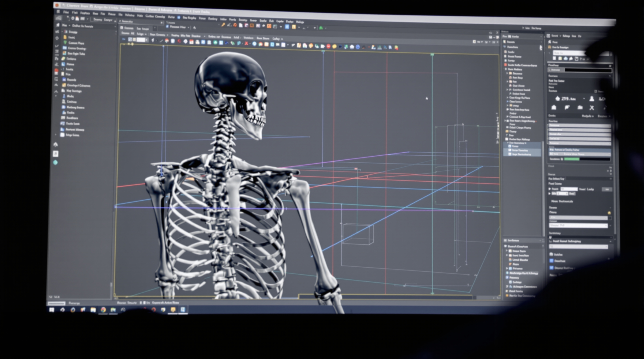Image resolution: width=644 pixels, height=359 pixels.
Task: Click the red stop-sign icon in the viewport toolbar
Action: tap(329, 46)
